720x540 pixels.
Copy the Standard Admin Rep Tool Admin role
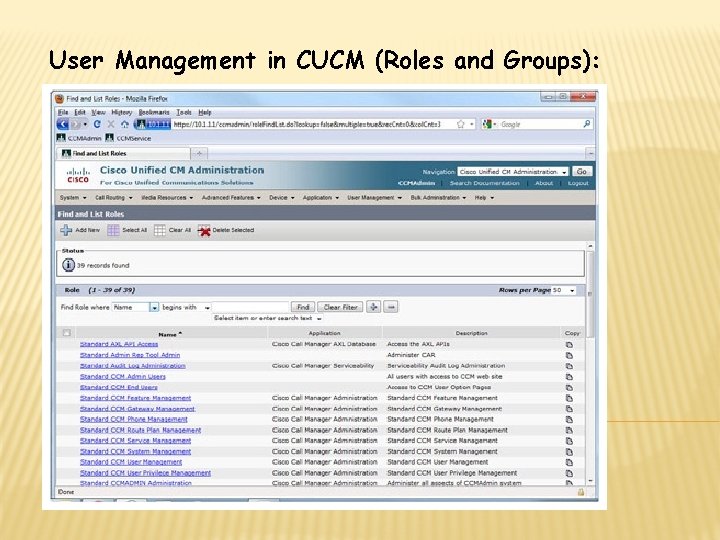(x=569, y=355)
